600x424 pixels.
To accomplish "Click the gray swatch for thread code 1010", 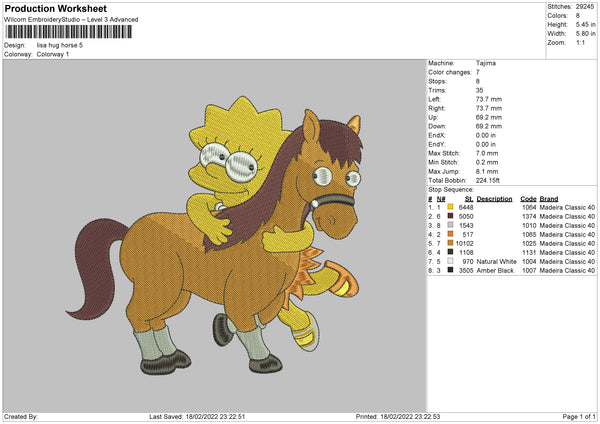I will tap(450, 225).
